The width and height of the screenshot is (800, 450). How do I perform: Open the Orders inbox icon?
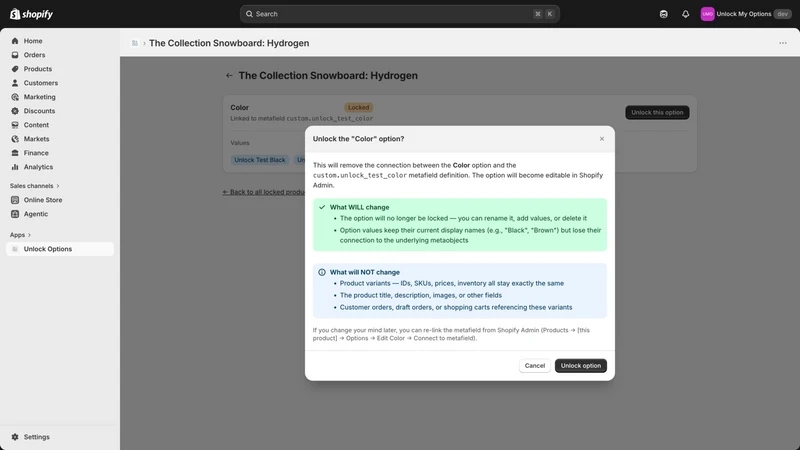(15, 55)
